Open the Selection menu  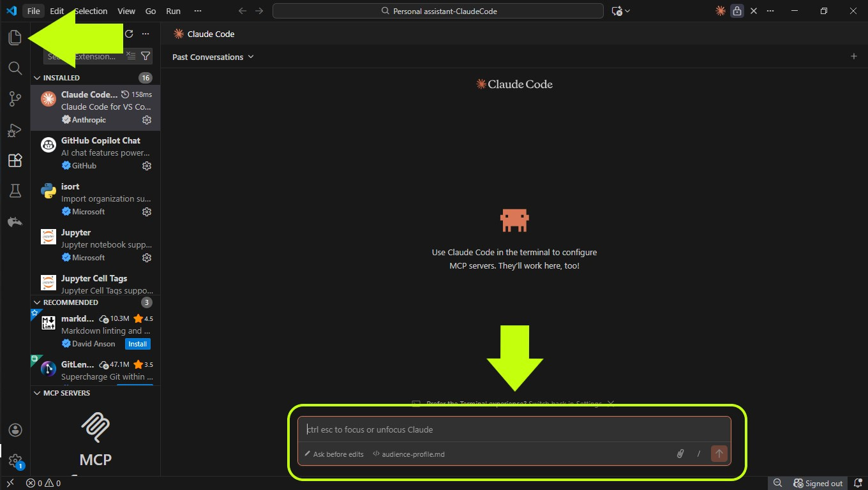(x=91, y=11)
